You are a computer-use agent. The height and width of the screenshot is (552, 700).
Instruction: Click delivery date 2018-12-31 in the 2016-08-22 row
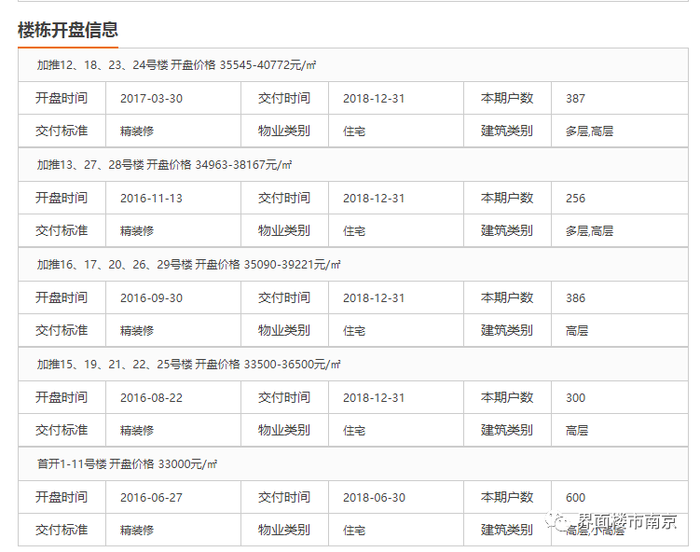(x=374, y=397)
